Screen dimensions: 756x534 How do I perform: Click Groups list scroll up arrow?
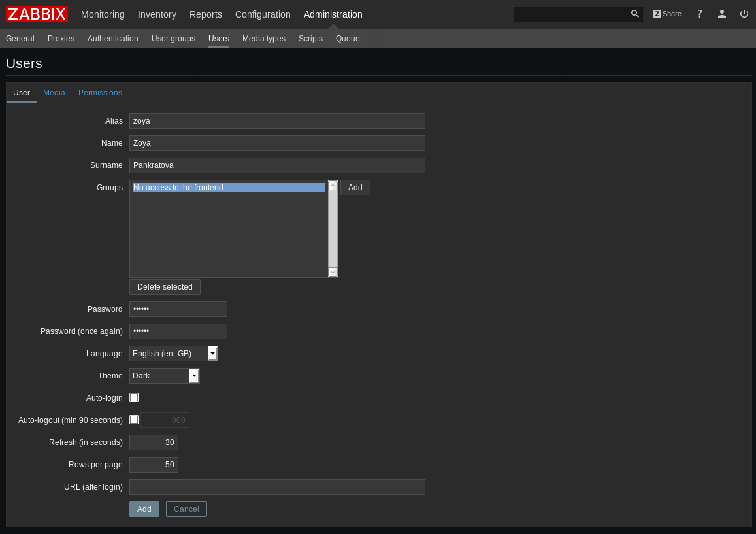pyautogui.click(x=333, y=186)
